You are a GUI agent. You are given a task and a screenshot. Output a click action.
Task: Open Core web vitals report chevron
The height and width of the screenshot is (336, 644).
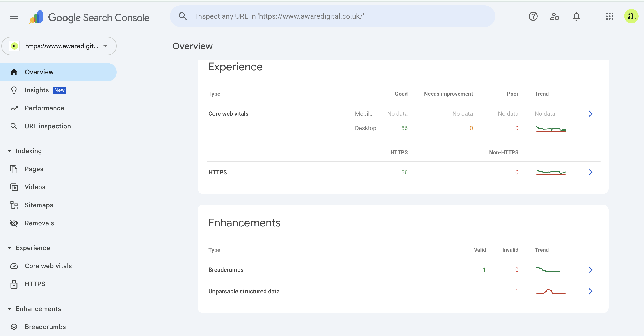[x=591, y=114]
